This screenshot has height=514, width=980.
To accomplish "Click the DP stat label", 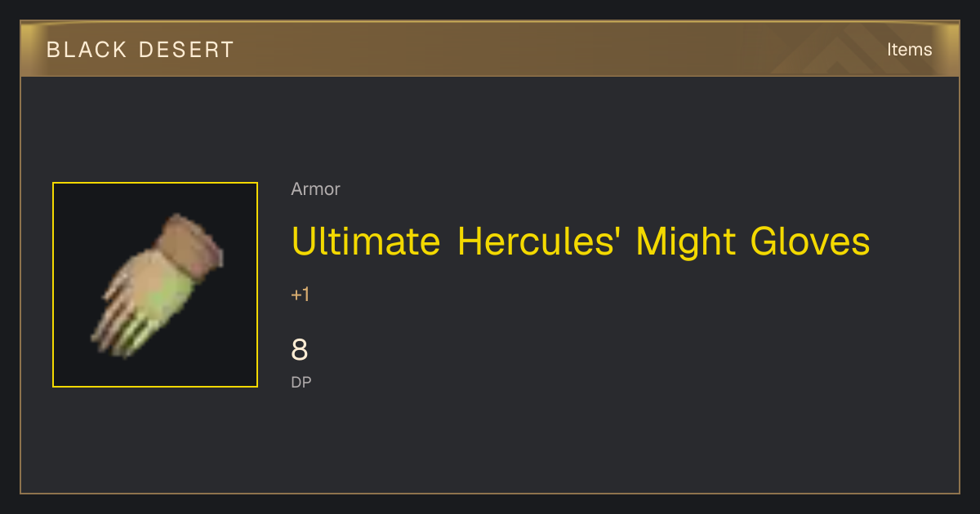I will tap(301, 382).
